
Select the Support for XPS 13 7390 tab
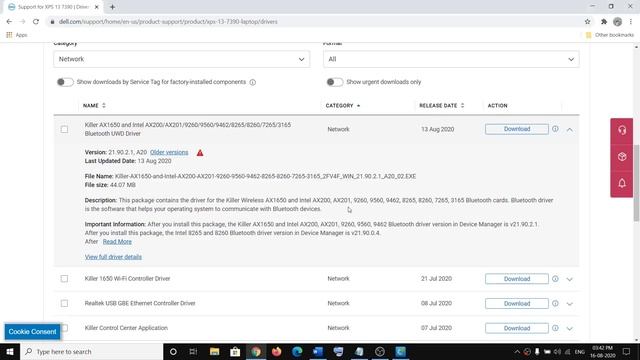click(x=54, y=7)
